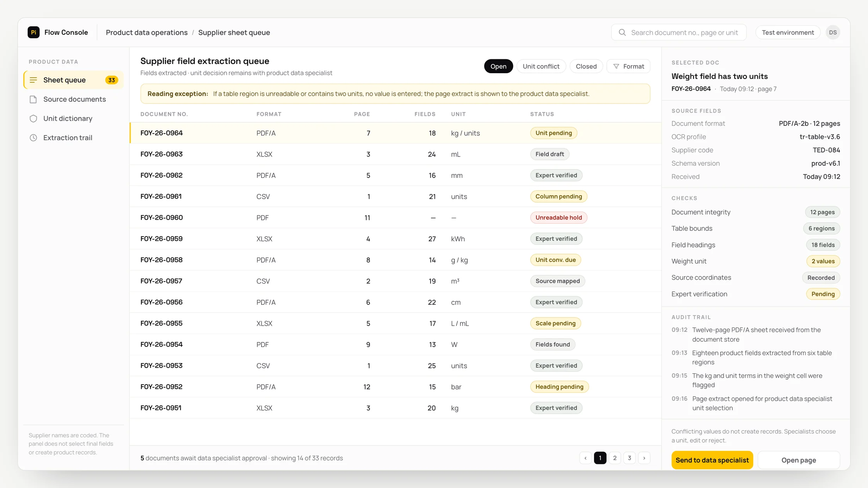
Task: Sort by the Status column header
Action: pos(542,114)
